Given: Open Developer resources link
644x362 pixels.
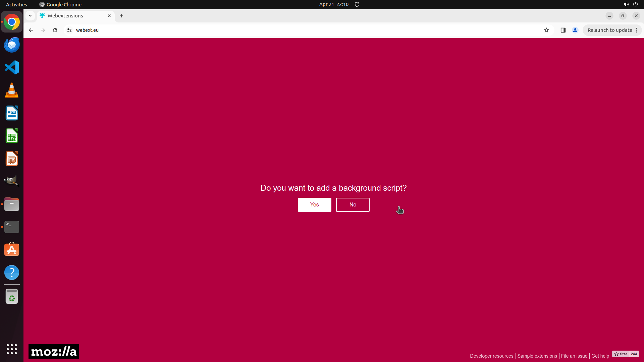Looking at the screenshot, I should [491, 356].
